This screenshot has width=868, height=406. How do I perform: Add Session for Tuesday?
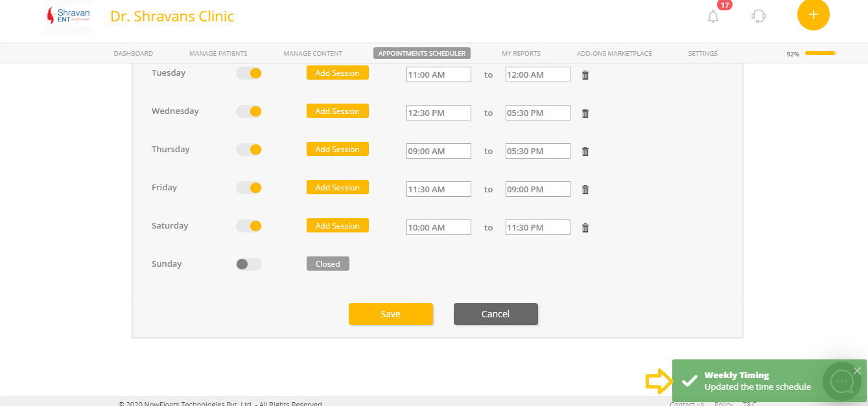click(338, 73)
